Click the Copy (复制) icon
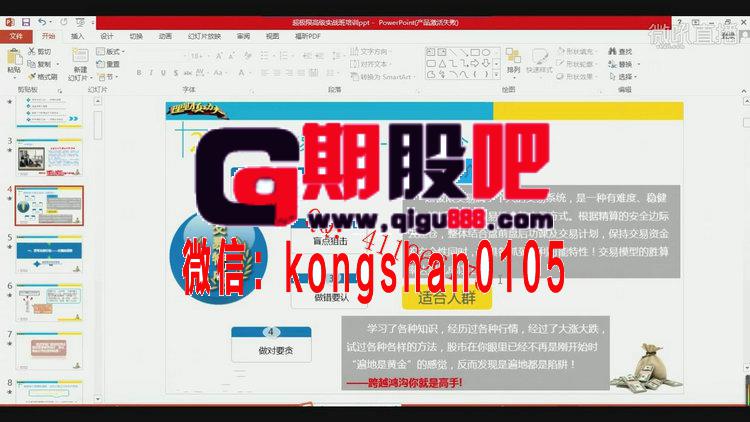Image resolution: width=750 pixels, height=422 pixels. tap(32, 64)
